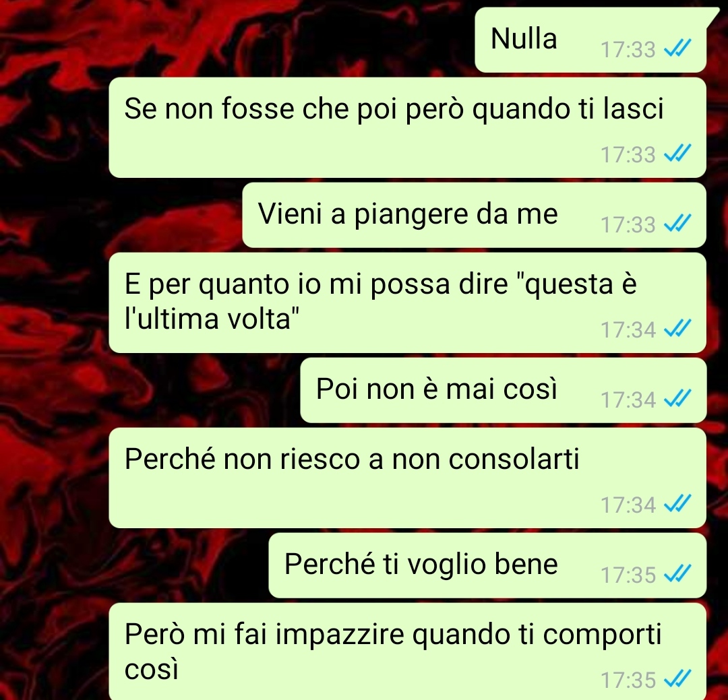This screenshot has width=728, height=700.
Task: Click the 17:33 timestamp on "Nulla"
Action: (x=628, y=49)
